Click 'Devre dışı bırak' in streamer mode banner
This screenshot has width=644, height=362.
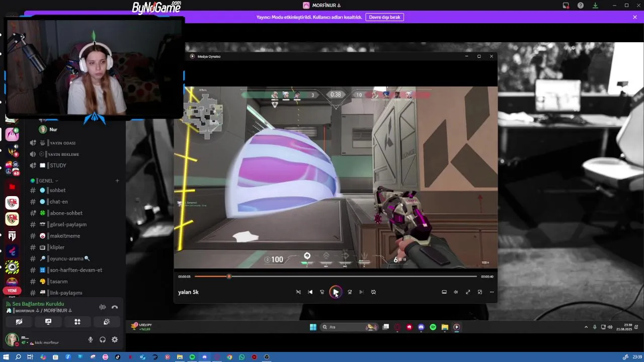(384, 17)
